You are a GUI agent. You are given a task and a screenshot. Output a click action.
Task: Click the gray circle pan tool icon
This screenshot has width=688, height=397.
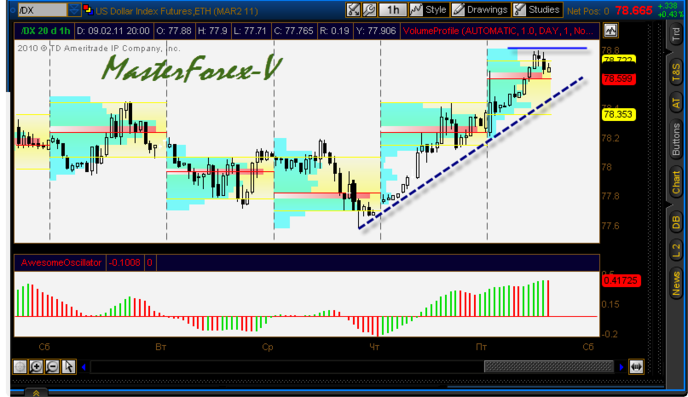click(x=20, y=367)
